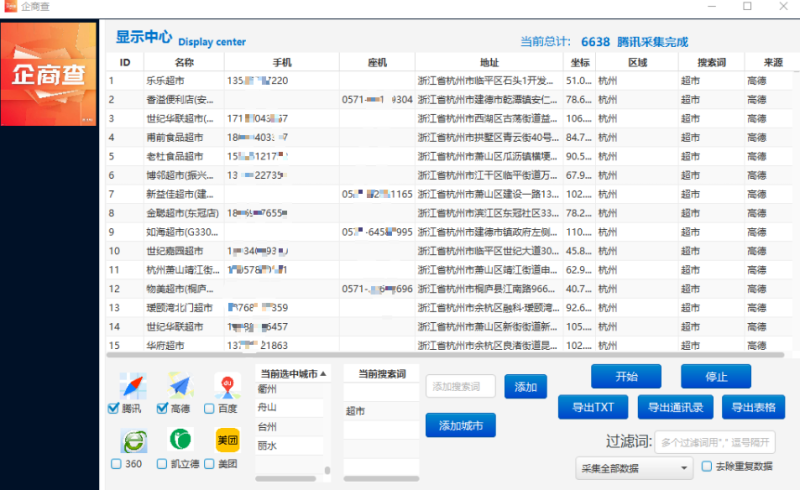The image size is (800, 490).
Task: Click the 添加城市 button
Action: 461,425
